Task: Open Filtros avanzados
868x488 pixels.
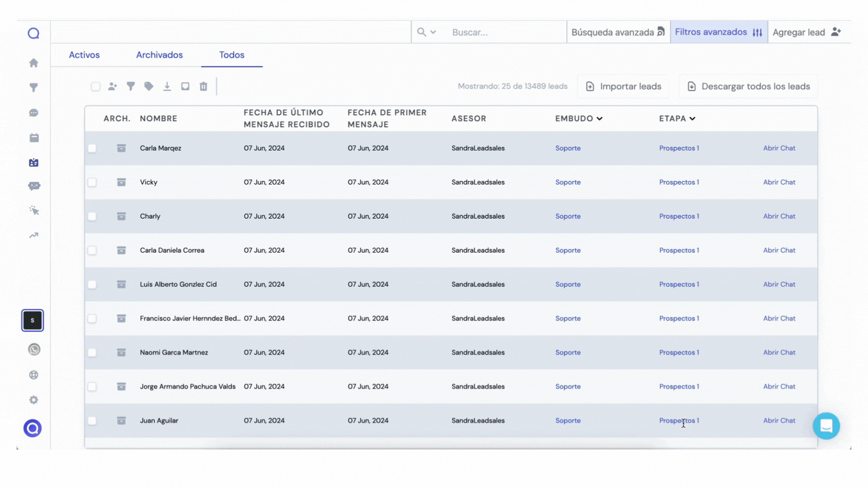Action: 719,32
